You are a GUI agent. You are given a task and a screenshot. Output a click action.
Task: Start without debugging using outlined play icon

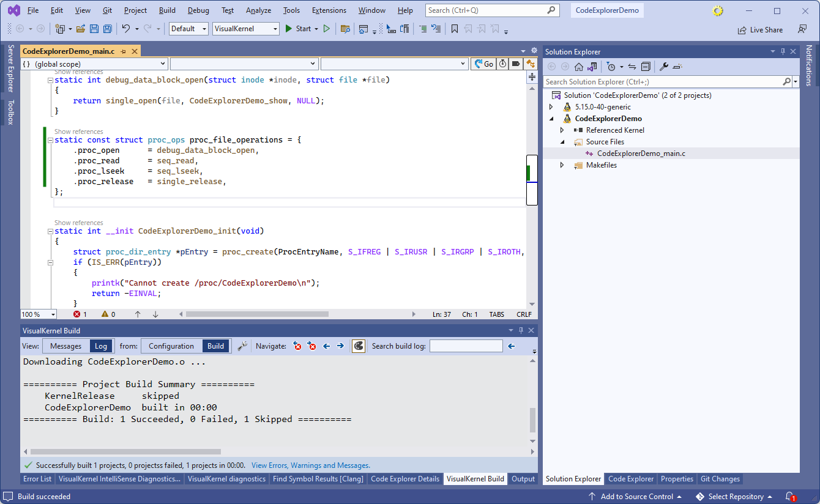[x=327, y=29]
